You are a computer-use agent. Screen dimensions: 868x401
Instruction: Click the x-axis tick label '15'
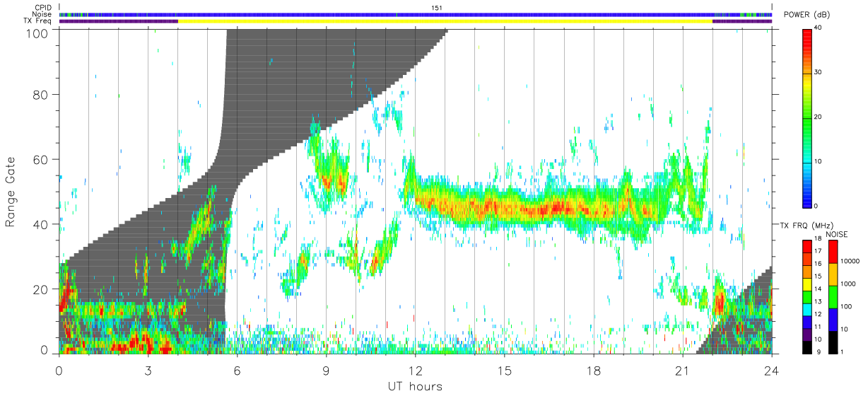click(504, 371)
